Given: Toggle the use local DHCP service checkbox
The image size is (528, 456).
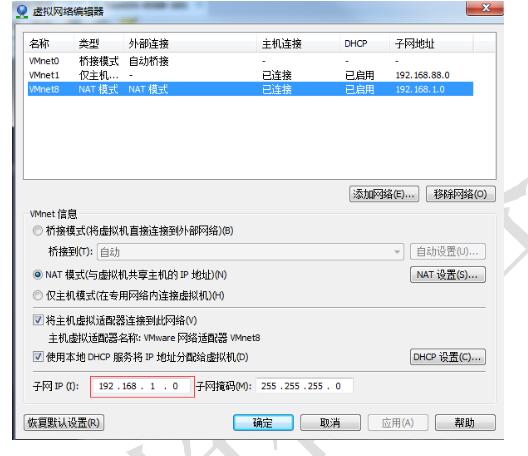Looking at the screenshot, I should [38, 356].
